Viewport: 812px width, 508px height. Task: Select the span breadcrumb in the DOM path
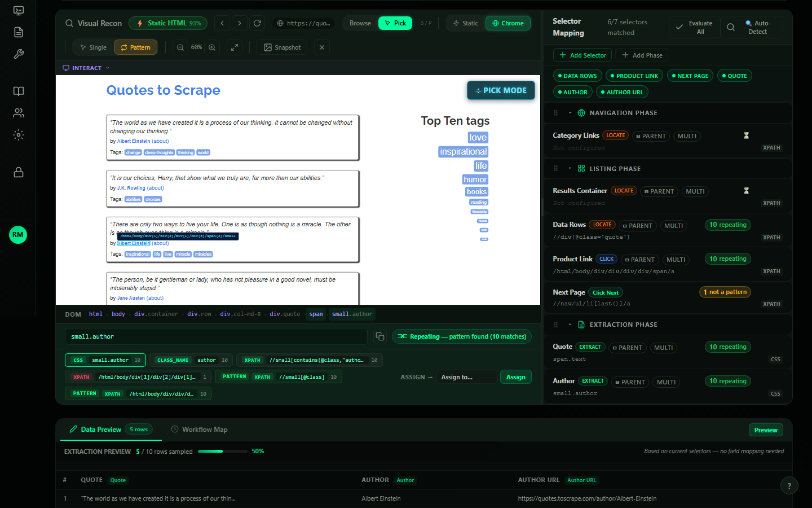(x=316, y=314)
